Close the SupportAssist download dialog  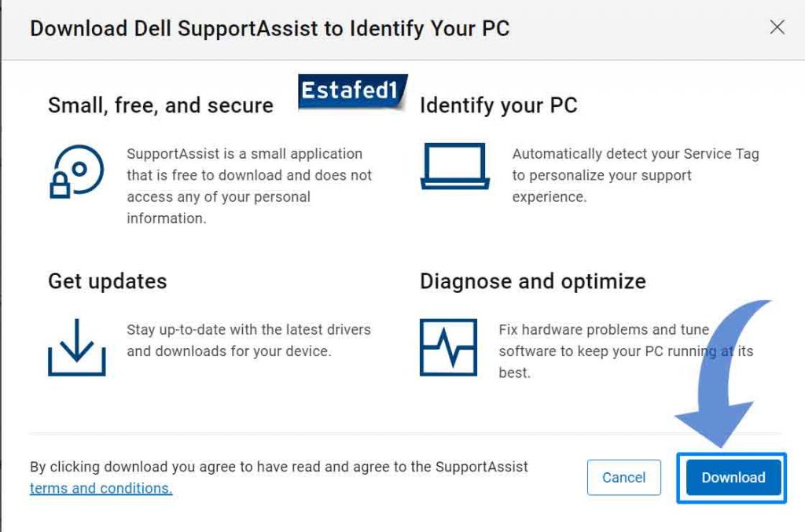[x=777, y=27]
